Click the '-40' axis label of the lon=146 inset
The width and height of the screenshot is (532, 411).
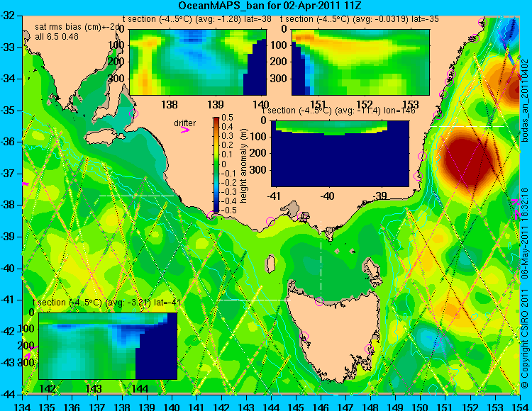pyautogui.click(x=328, y=196)
